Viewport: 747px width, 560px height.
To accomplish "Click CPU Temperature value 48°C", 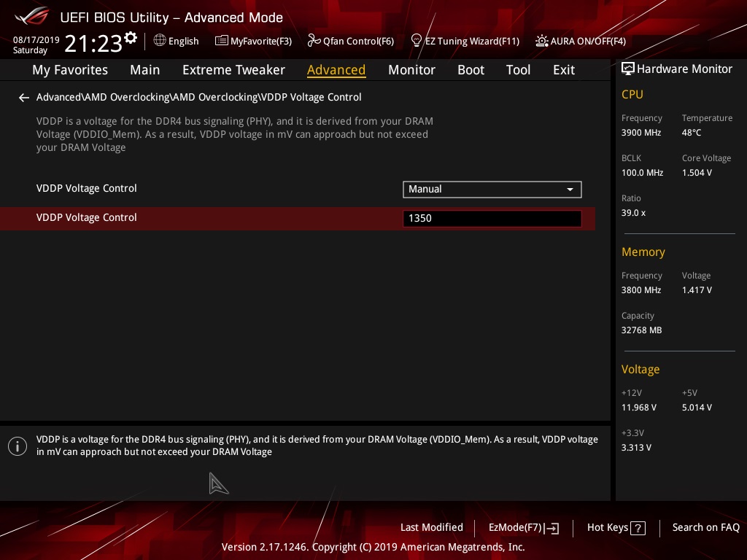I will tap(692, 133).
